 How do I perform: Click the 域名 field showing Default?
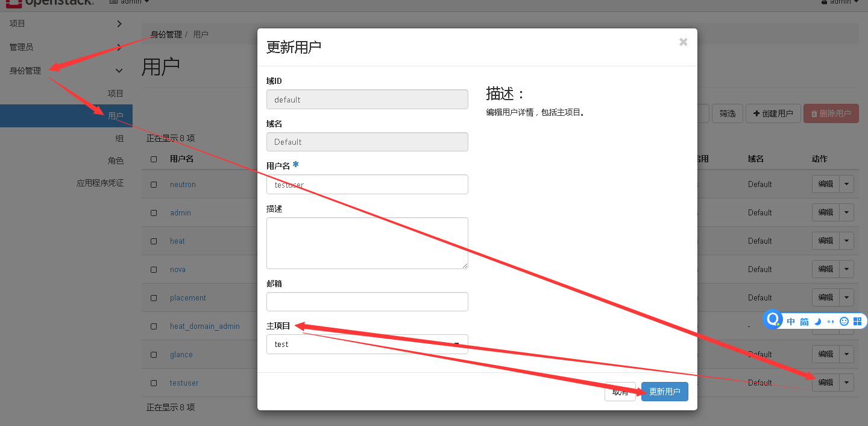[x=367, y=142]
